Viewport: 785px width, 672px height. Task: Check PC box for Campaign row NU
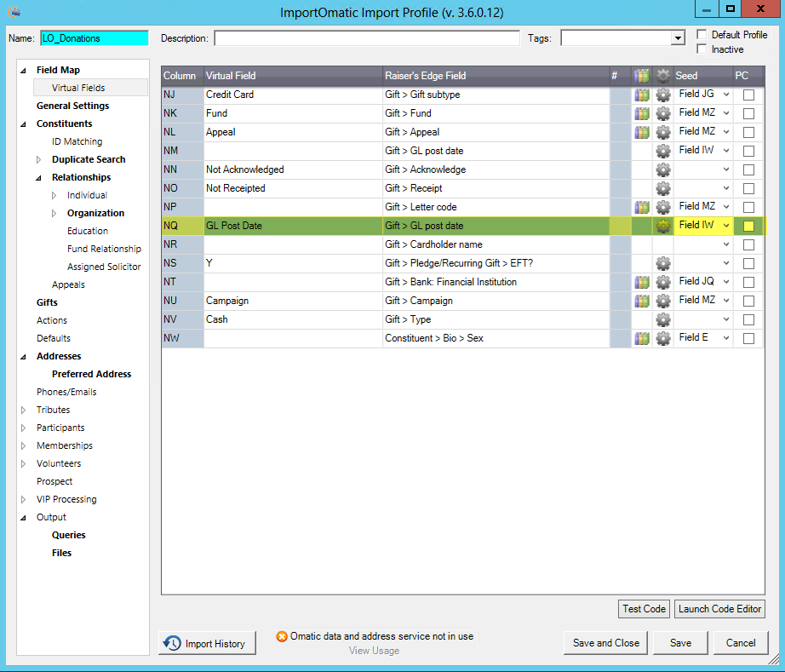[748, 301]
